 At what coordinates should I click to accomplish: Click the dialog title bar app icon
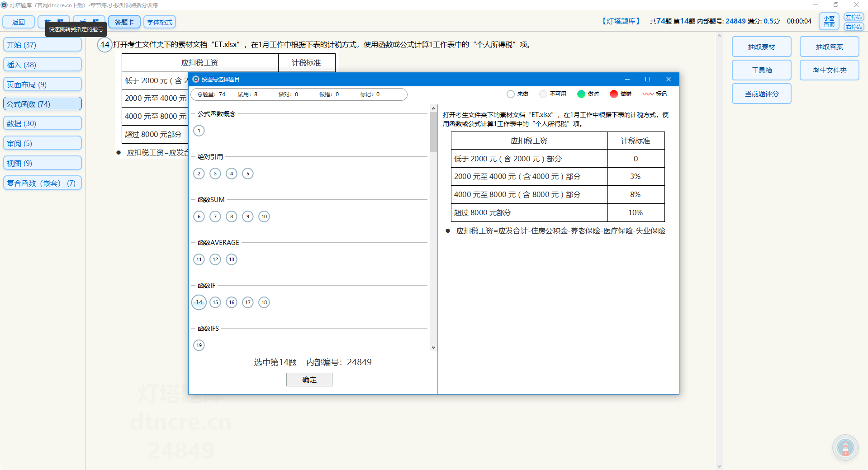(196, 79)
